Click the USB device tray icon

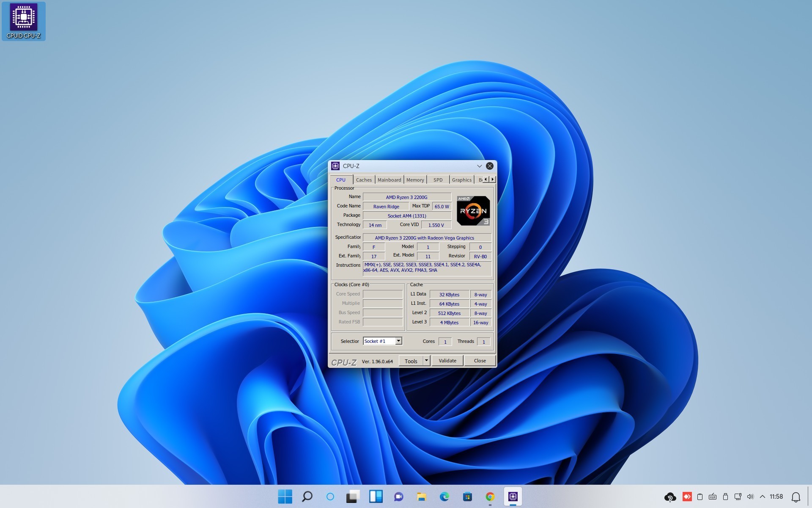click(725, 497)
